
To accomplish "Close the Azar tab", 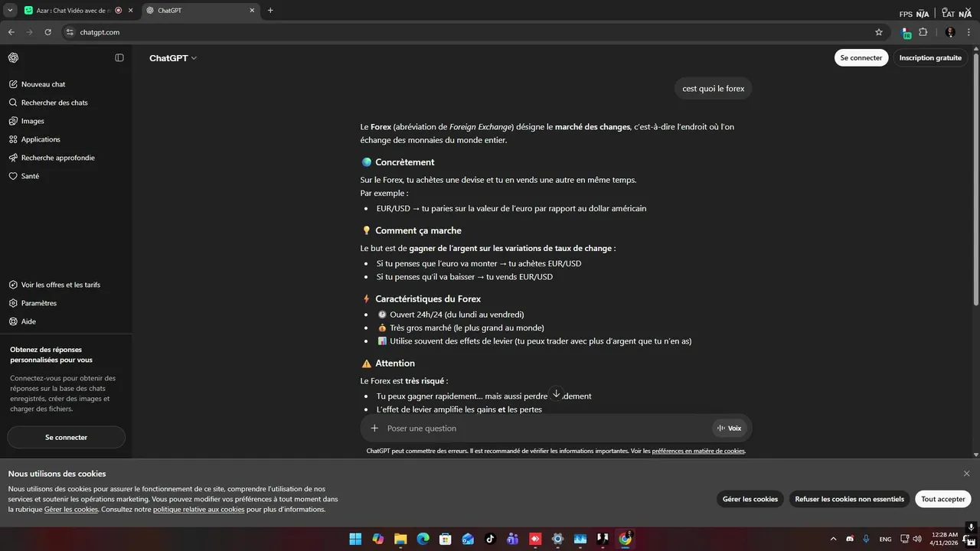I will pyautogui.click(x=130, y=10).
